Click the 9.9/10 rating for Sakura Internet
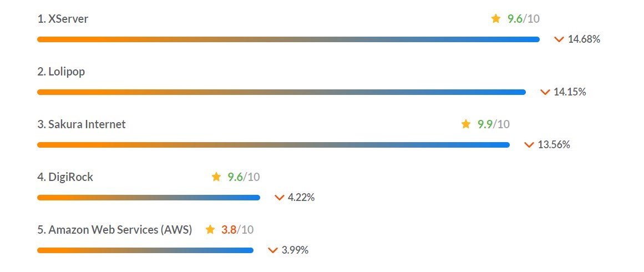644x272 pixels. coord(493,124)
